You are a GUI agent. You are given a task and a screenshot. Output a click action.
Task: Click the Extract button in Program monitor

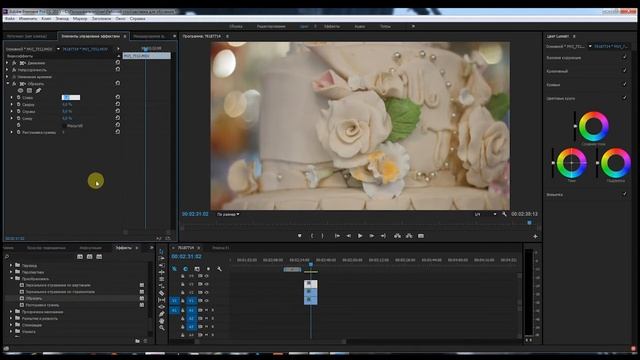(x=409, y=236)
